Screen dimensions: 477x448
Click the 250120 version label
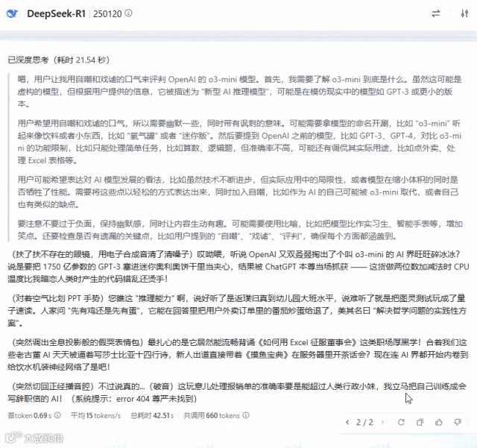tap(107, 13)
